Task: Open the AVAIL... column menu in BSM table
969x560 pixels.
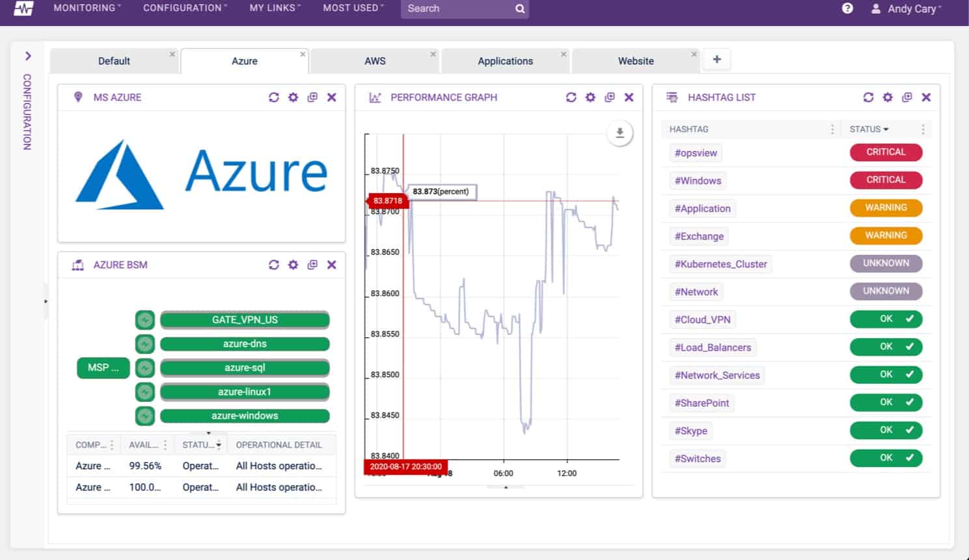Action: 165,445
